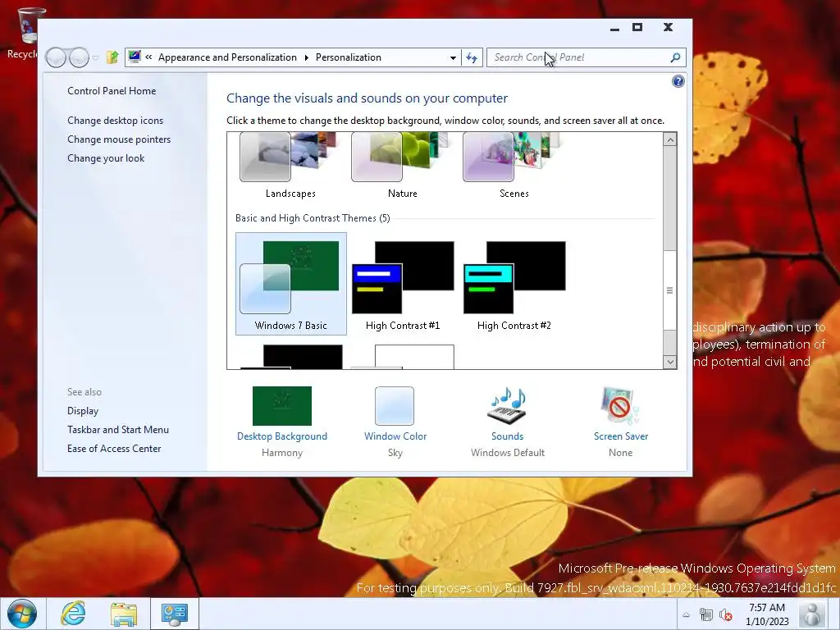Click the up-folder icon near address bar
Image resolution: width=840 pixels, height=630 pixels.
click(112, 57)
